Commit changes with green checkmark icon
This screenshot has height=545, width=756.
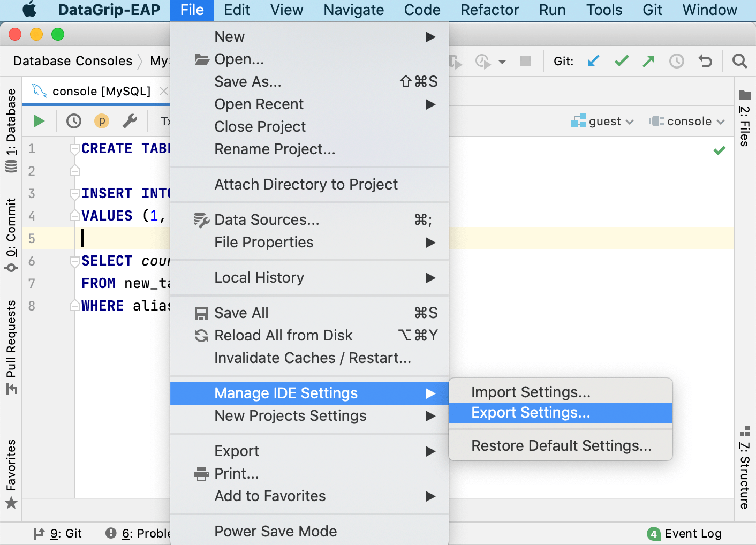pyautogui.click(x=621, y=61)
